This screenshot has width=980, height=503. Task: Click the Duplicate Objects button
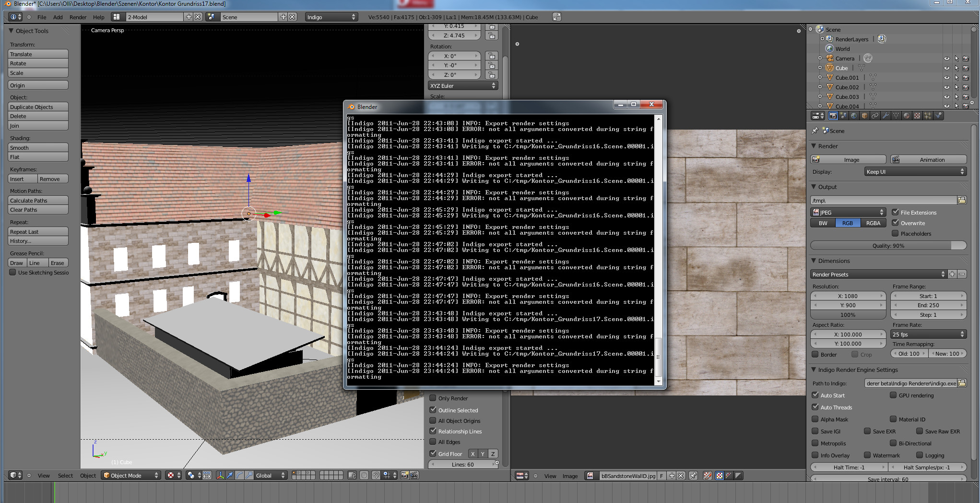click(x=38, y=107)
